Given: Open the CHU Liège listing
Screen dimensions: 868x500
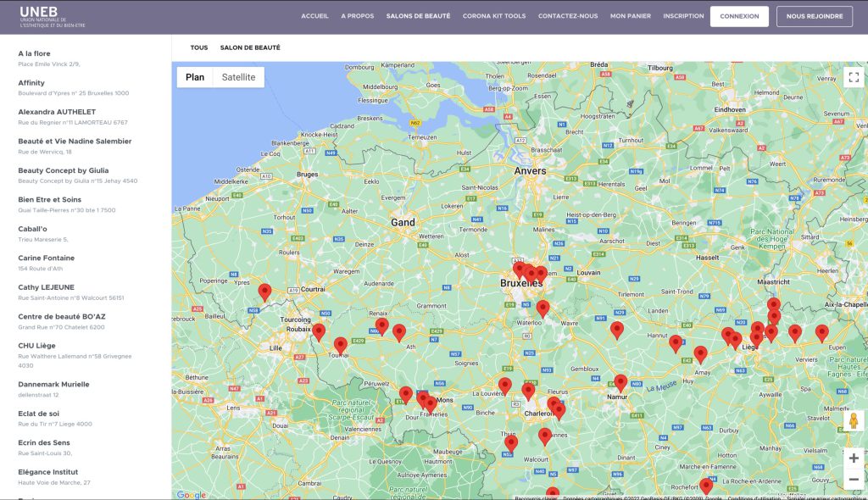Looking at the screenshot, I should (x=36, y=346).
